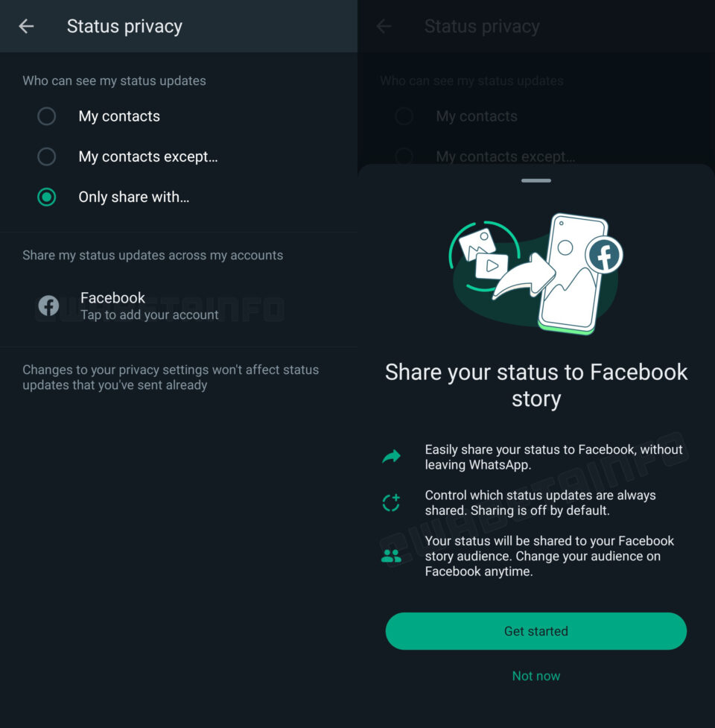Screen dimensions: 715x728
Task: Tap the bottom sheet drag handle
Action: [536, 180]
